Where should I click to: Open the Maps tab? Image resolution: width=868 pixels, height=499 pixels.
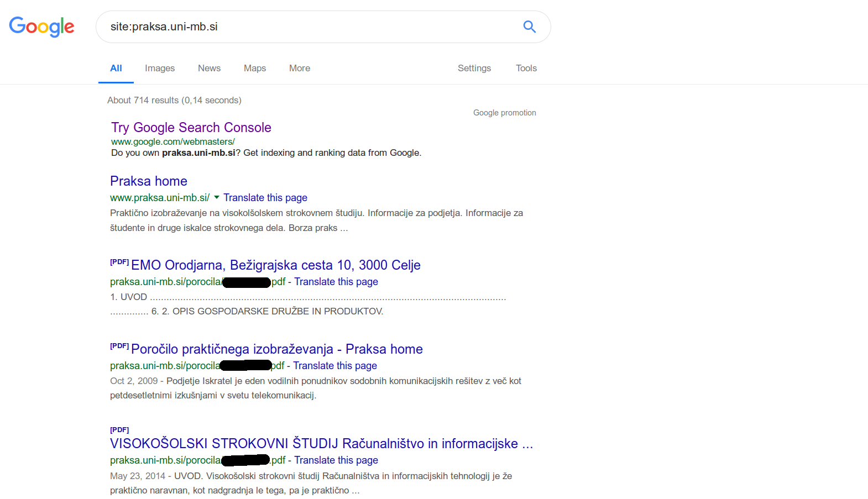255,68
